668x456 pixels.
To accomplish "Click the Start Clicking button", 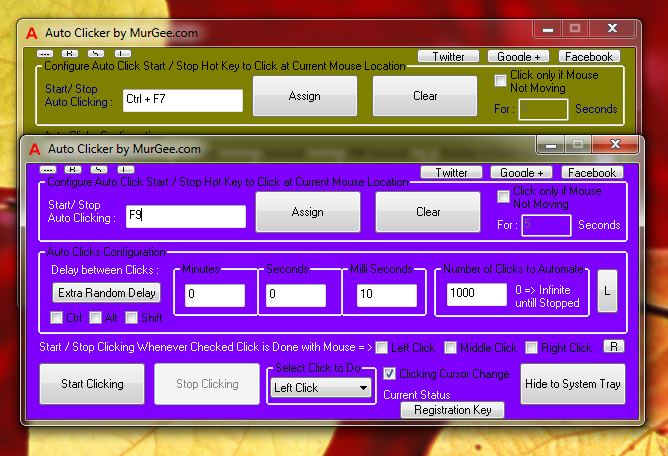I will 92,384.
